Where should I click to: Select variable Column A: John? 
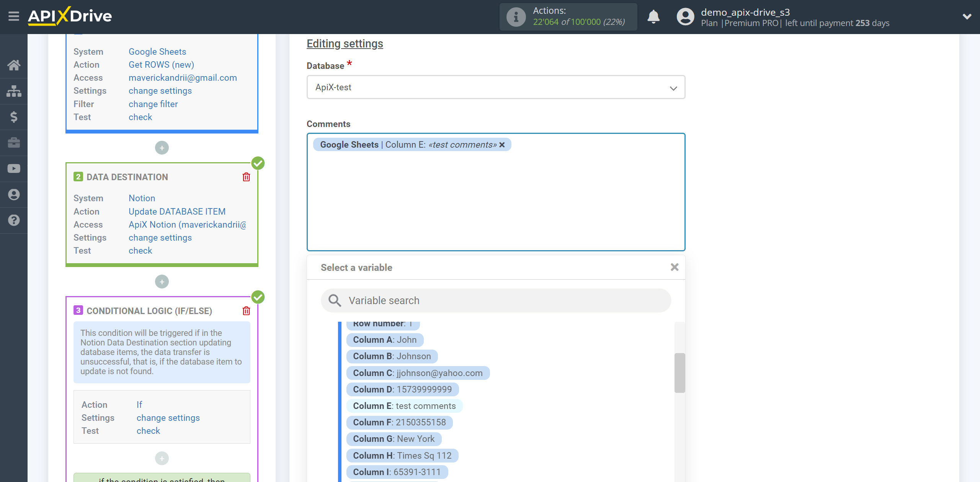tap(385, 340)
